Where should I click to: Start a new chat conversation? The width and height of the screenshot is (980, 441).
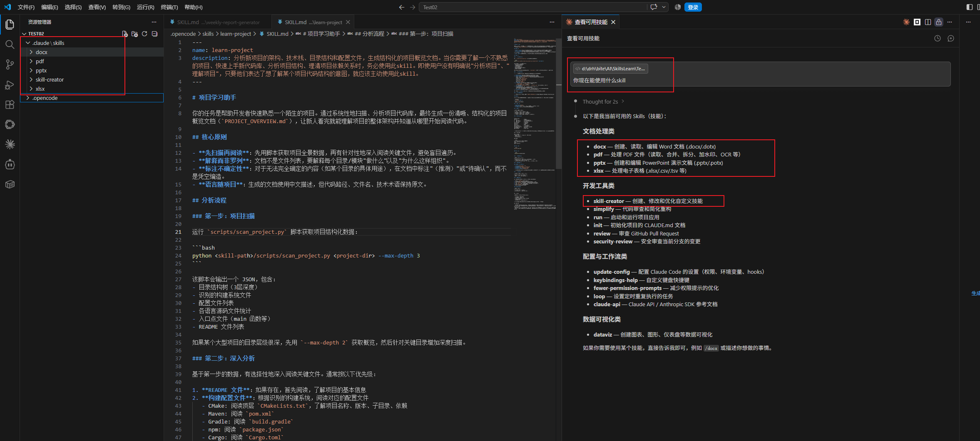click(x=951, y=38)
